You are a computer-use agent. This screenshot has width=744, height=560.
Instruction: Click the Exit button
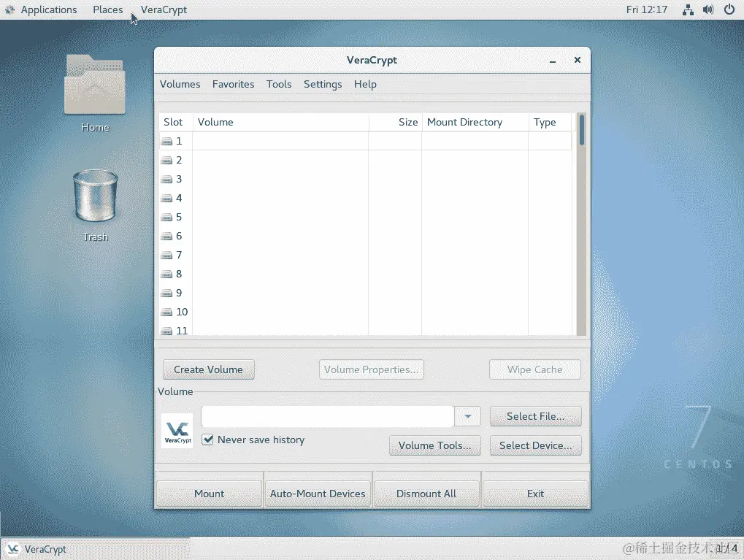[x=535, y=494]
